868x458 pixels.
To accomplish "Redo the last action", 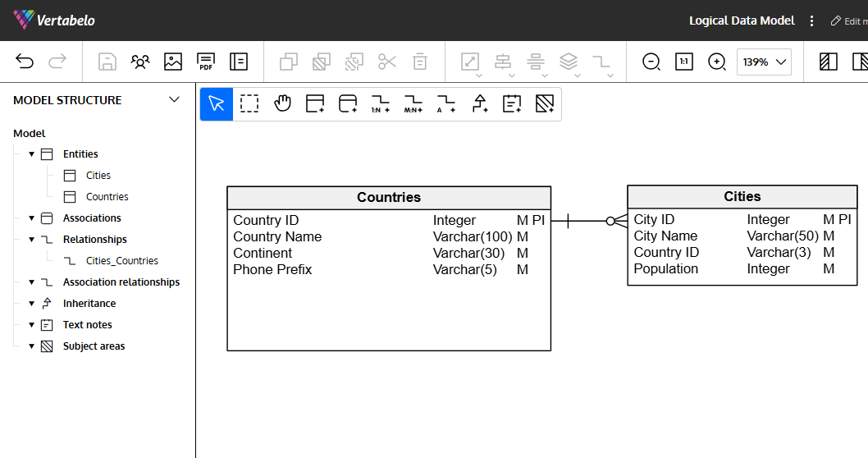I will [57, 61].
